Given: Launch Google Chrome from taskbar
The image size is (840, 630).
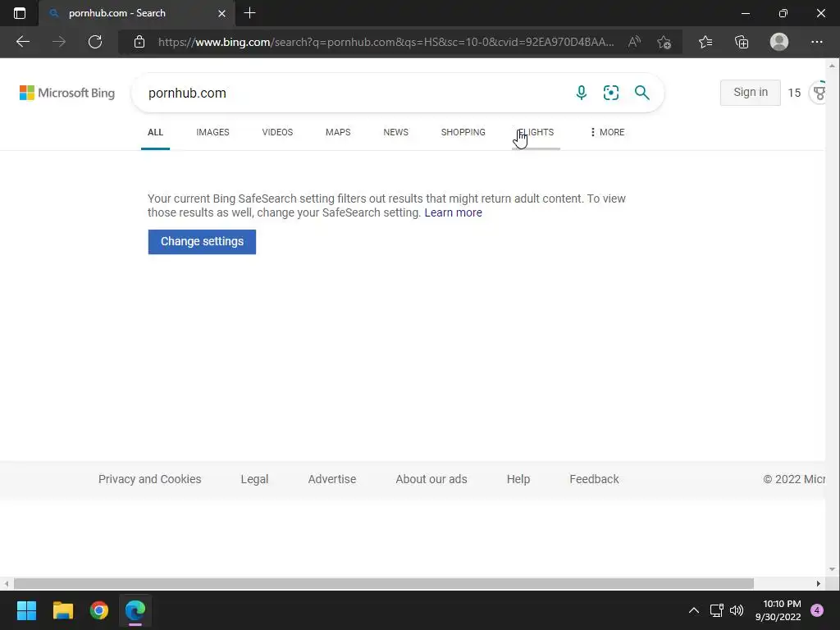Looking at the screenshot, I should pos(99,610).
